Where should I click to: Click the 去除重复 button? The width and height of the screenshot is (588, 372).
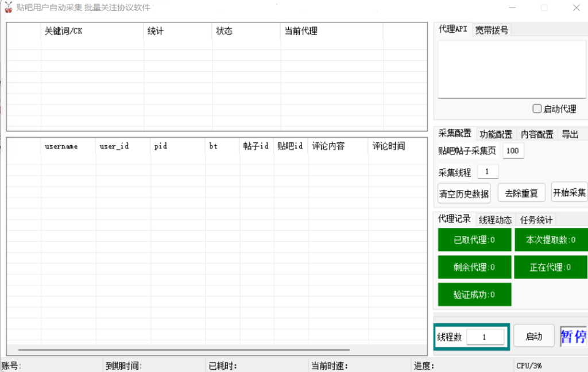[x=521, y=193]
